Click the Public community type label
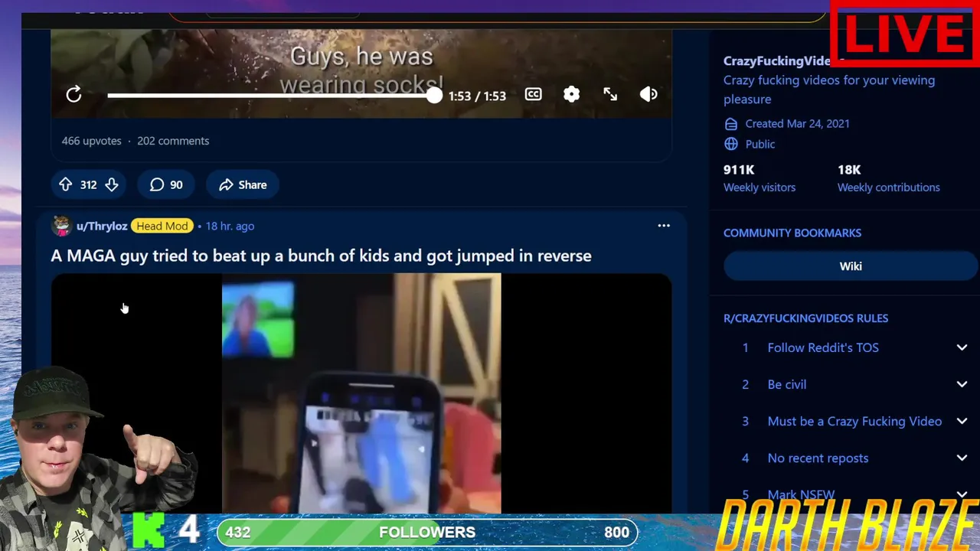Image resolution: width=980 pixels, height=551 pixels. (759, 144)
